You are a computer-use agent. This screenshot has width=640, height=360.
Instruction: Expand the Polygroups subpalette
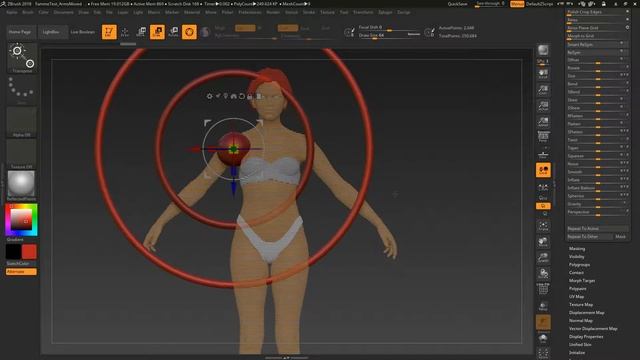point(579,264)
